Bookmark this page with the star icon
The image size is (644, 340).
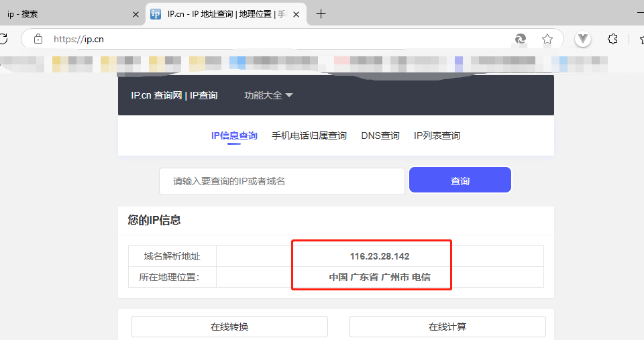[x=547, y=39]
